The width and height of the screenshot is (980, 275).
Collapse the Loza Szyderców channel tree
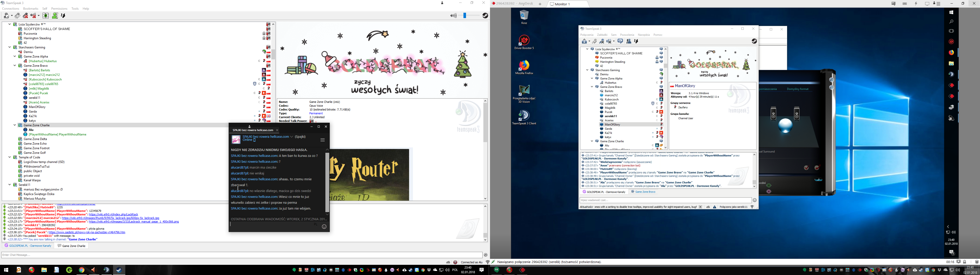pyautogui.click(x=9, y=24)
